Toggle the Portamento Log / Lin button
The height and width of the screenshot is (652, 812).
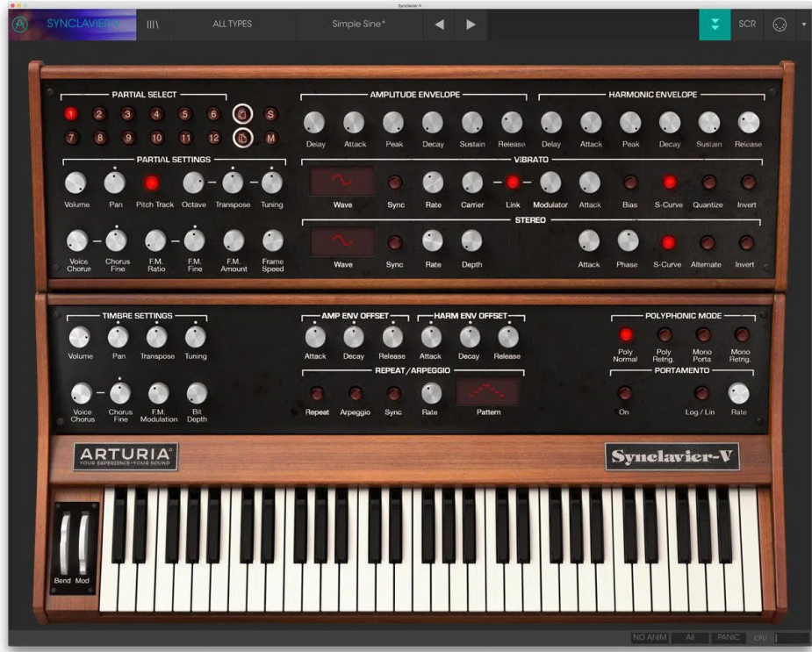[x=701, y=393]
